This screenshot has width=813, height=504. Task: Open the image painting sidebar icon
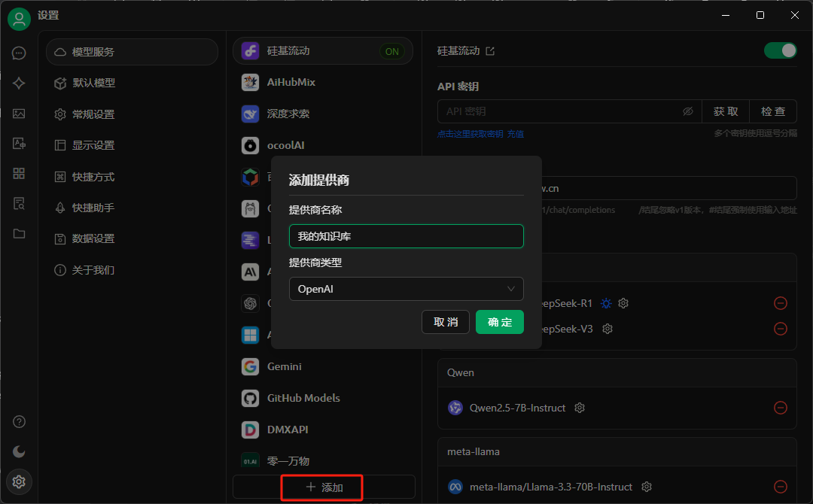tap(19, 114)
